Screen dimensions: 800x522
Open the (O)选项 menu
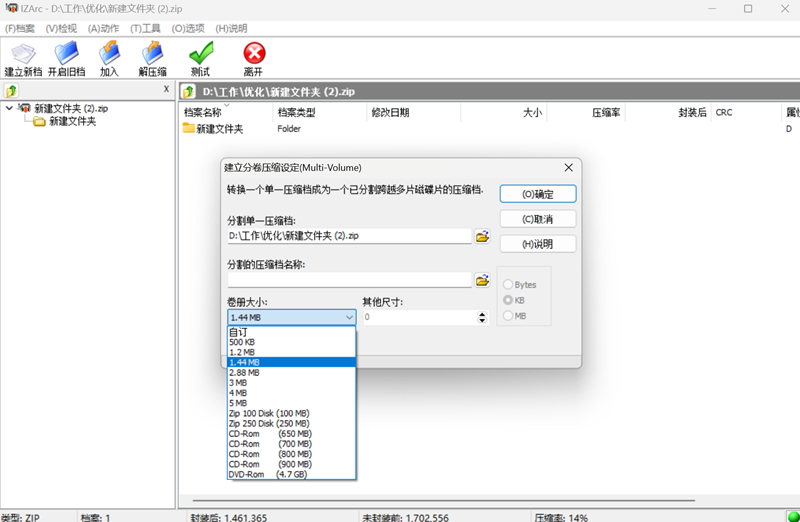188,29
